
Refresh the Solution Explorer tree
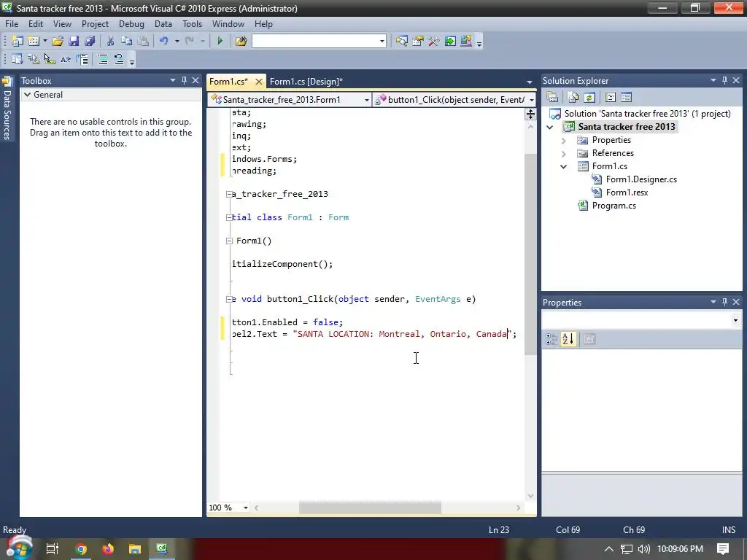click(x=589, y=97)
